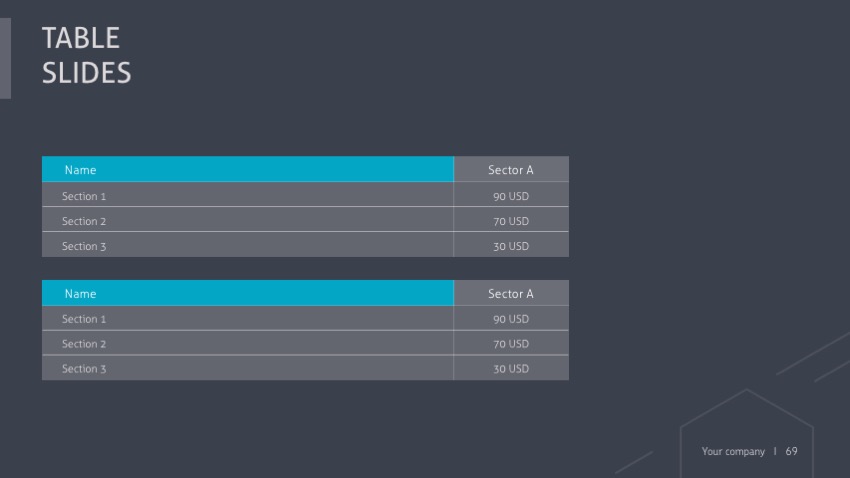This screenshot has height=478, width=850.
Task: Click the "Your company" footer text
Action: [x=733, y=452]
